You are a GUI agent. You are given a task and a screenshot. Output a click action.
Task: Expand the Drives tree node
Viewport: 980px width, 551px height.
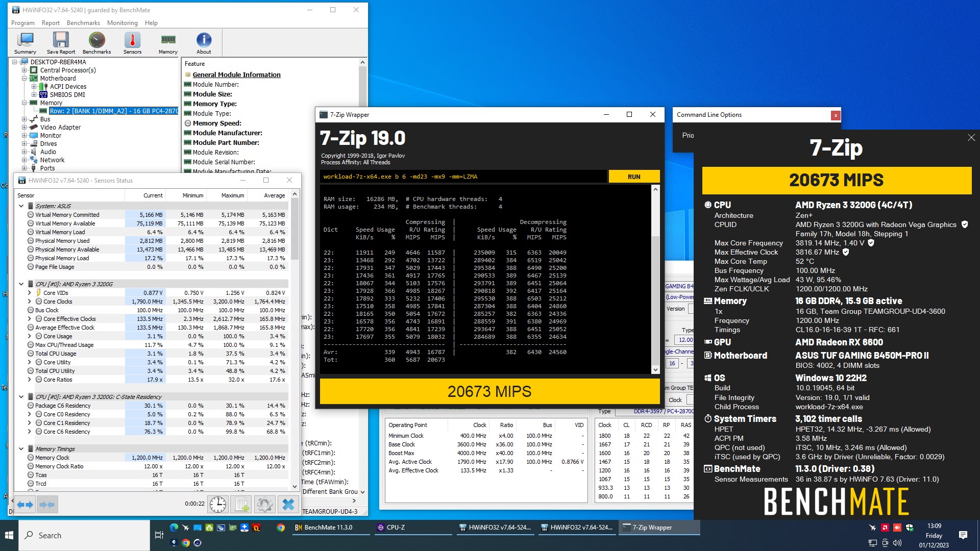pyautogui.click(x=24, y=144)
